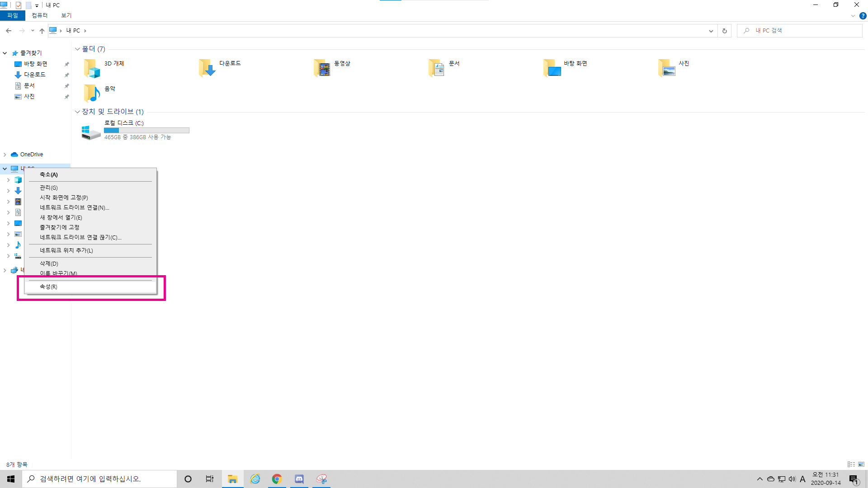Open Discord from the taskbar
This screenshot has width=868, height=488.
coord(299,479)
